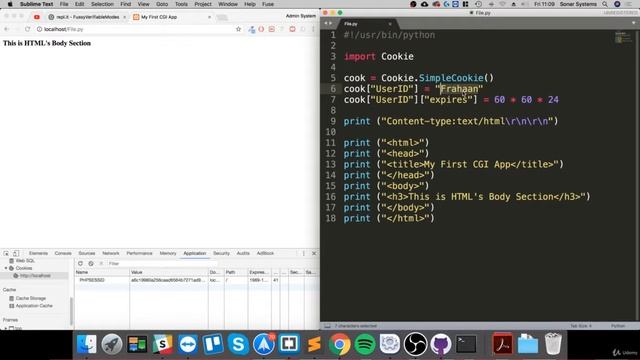The width and height of the screenshot is (640, 360).
Task: Open Chrome's three-dot menu
Action: click(313, 29)
